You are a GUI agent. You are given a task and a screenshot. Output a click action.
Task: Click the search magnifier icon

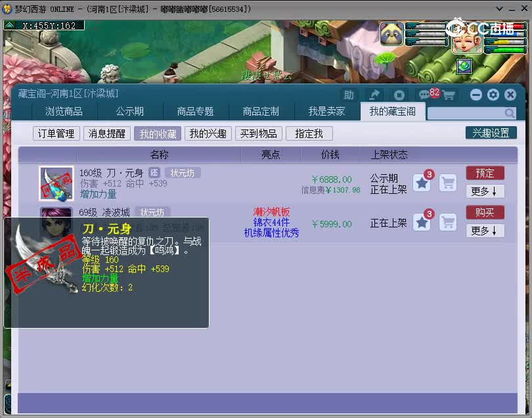(509, 113)
